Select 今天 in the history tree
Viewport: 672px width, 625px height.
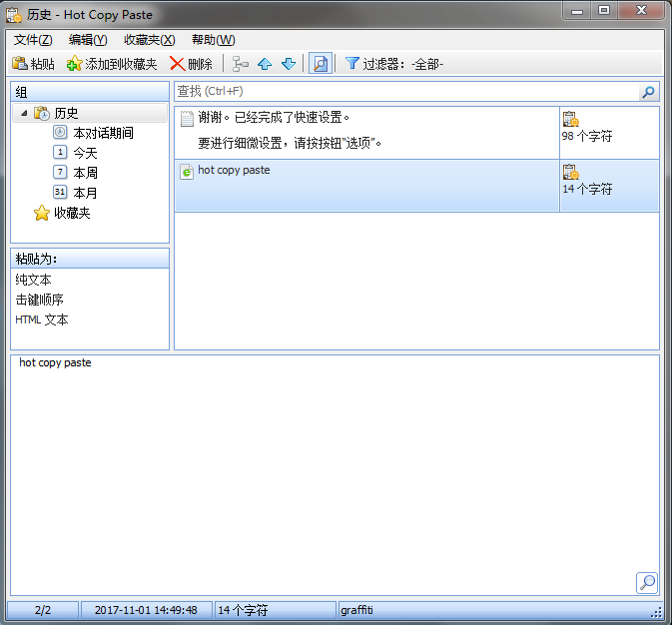[x=85, y=153]
